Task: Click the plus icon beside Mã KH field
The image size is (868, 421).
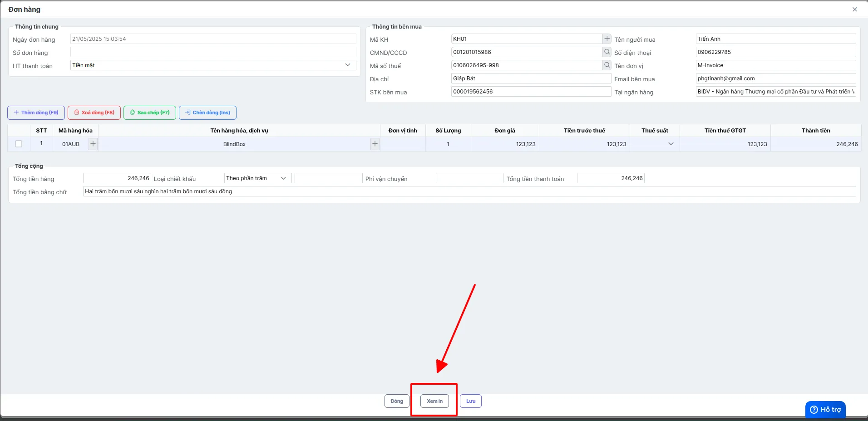Action: point(607,39)
